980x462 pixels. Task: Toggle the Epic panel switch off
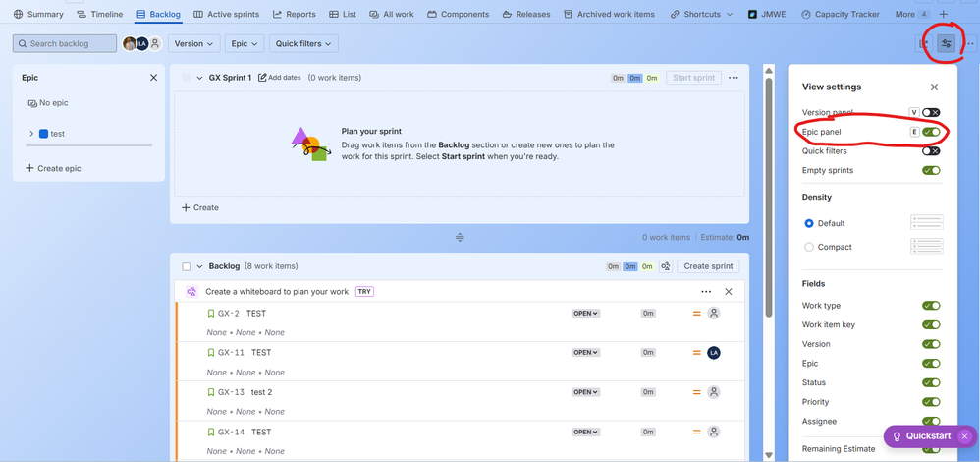(x=931, y=132)
